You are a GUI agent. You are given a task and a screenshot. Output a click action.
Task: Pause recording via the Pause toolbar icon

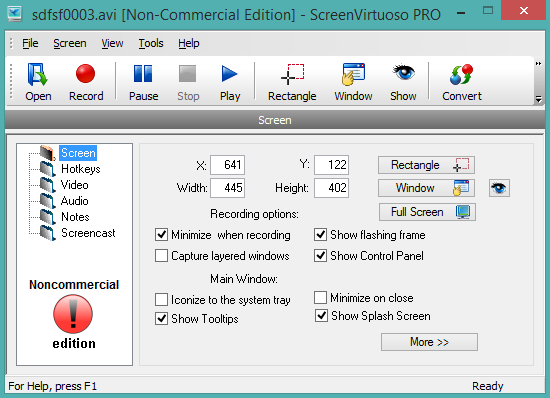pyautogui.click(x=143, y=82)
